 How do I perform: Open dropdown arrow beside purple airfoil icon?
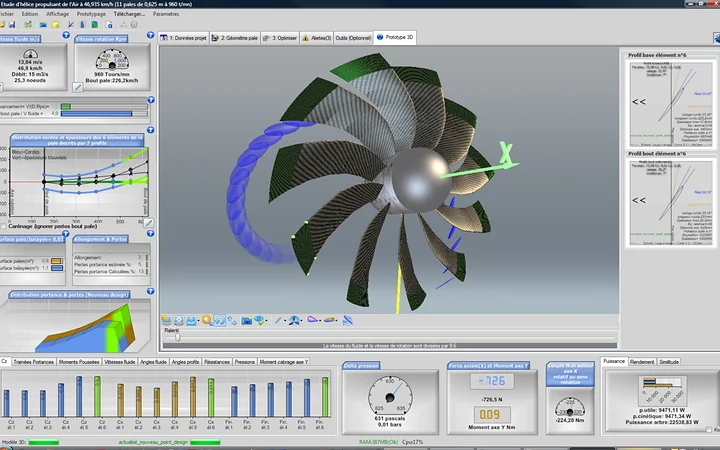click(x=321, y=321)
